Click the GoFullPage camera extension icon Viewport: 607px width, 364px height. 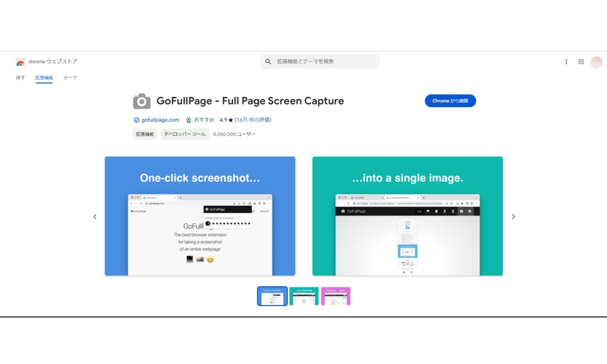141,101
